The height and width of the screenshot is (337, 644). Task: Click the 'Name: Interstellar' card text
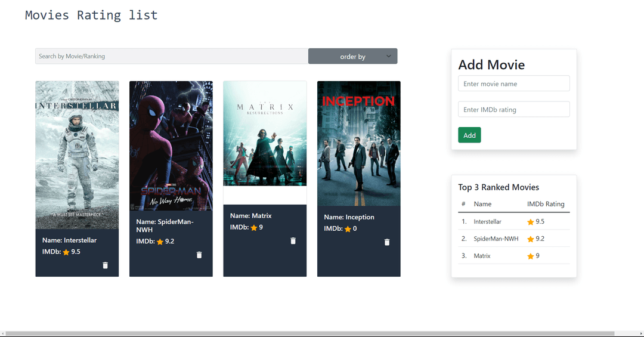pos(69,240)
